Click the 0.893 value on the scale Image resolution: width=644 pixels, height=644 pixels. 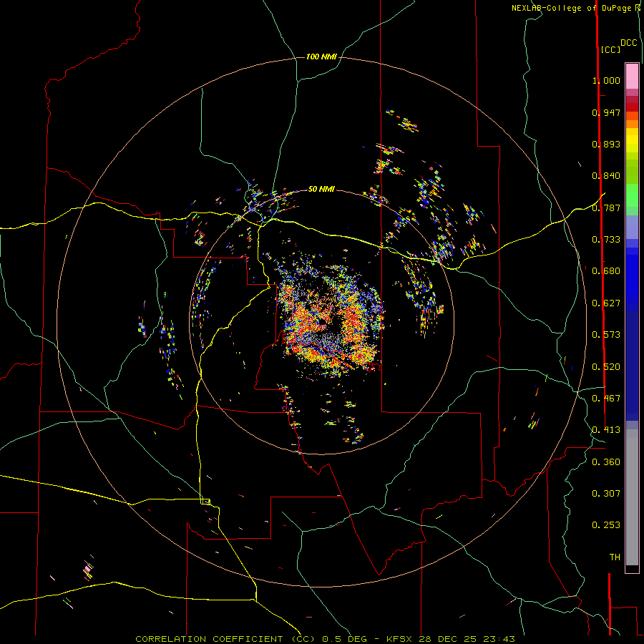606,144
